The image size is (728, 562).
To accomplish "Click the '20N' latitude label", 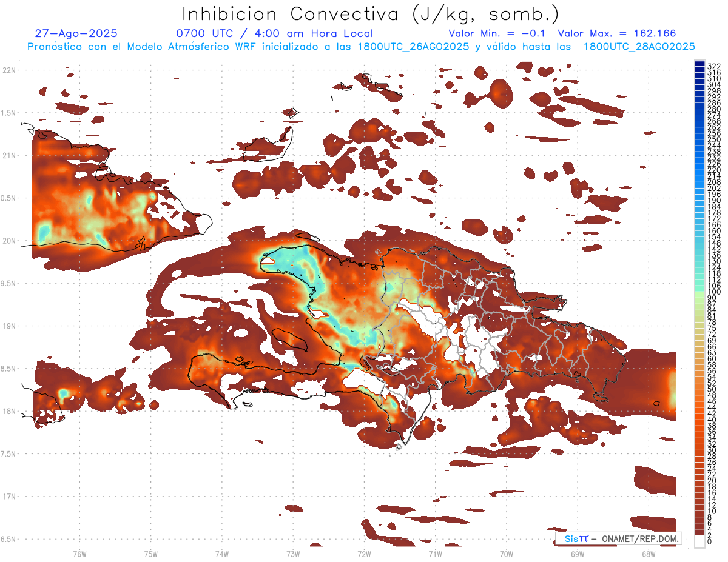I will click(9, 241).
